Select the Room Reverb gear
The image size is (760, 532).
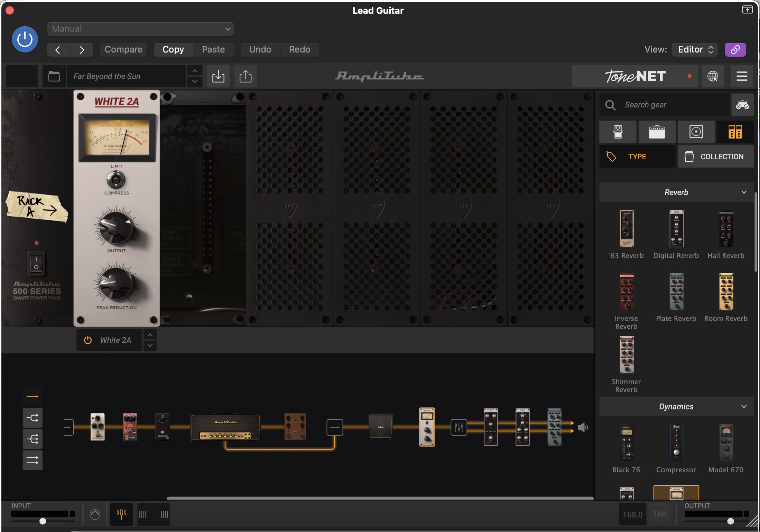tap(726, 298)
